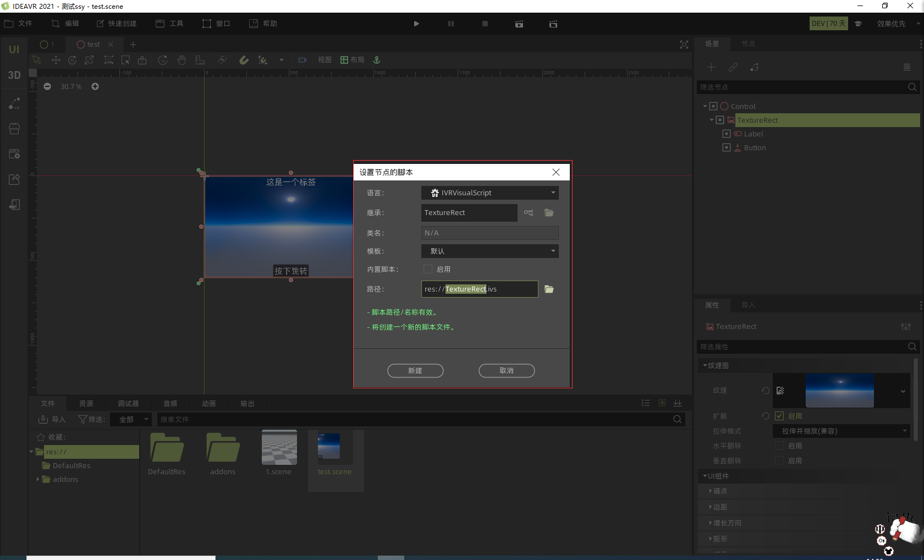The height and width of the screenshot is (560, 924).
Task: Zoom out with the minus icon
Action: [47, 86]
